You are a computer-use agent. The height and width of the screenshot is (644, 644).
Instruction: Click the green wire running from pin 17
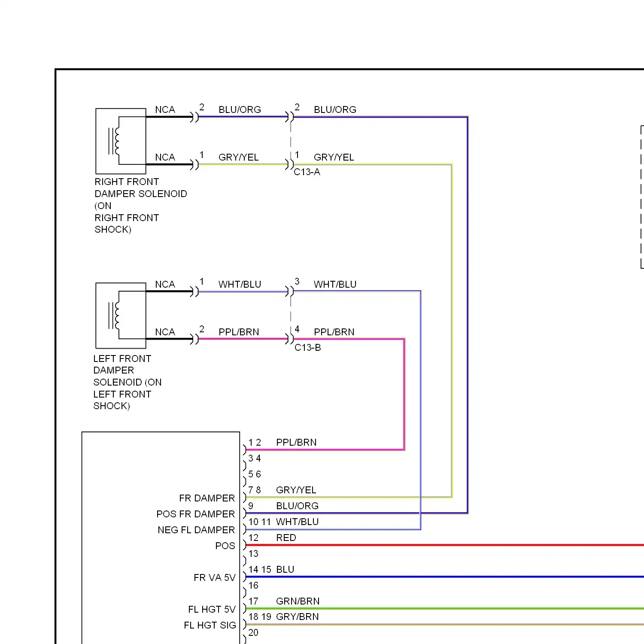click(444, 608)
